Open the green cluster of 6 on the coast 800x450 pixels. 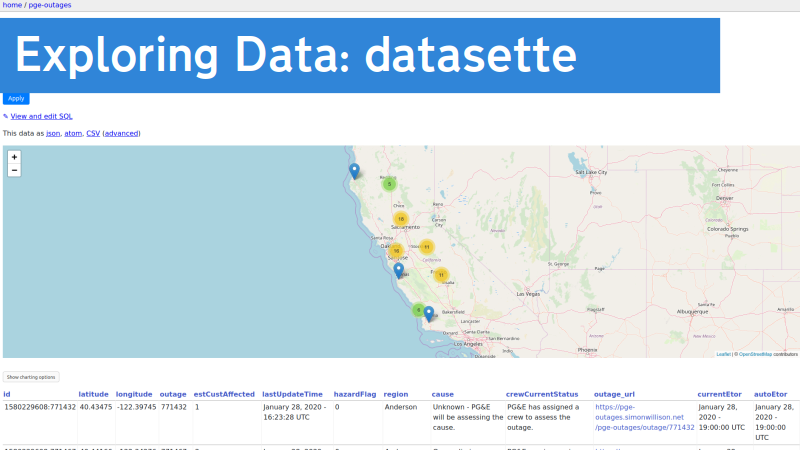418,310
